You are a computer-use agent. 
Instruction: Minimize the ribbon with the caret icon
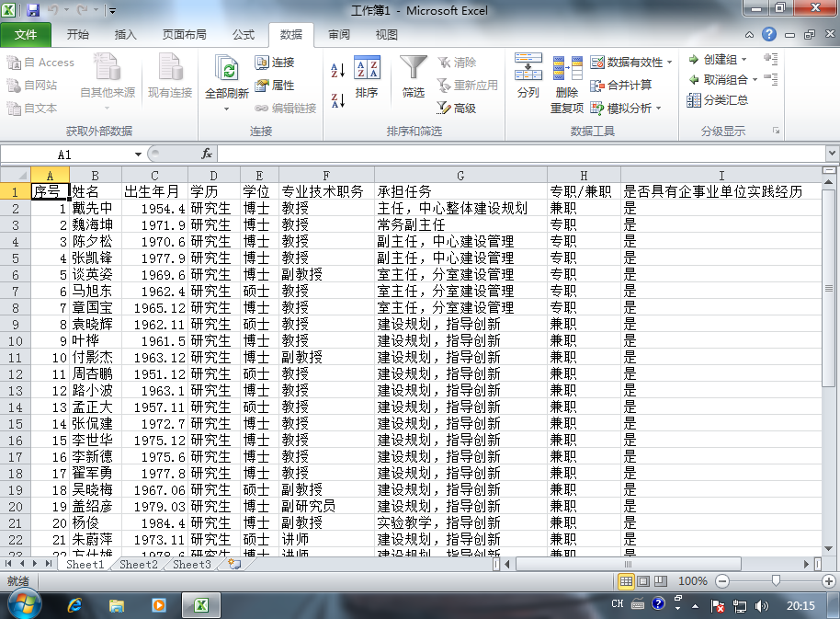[x=749, y=35]
